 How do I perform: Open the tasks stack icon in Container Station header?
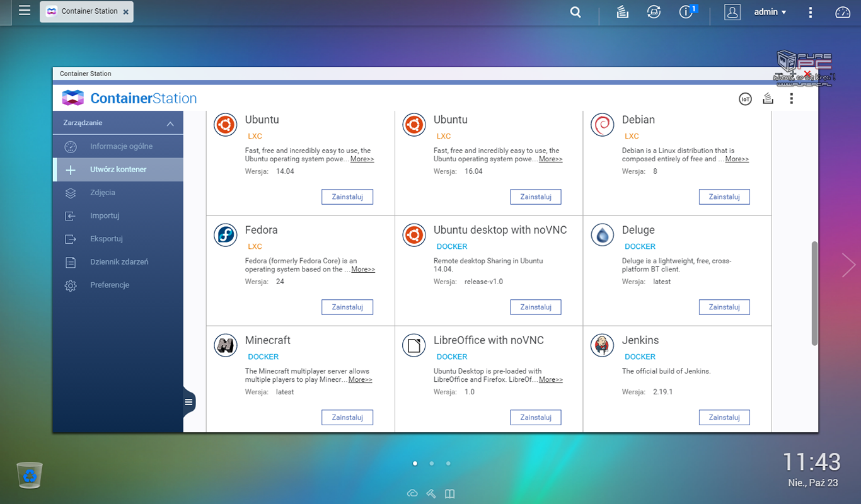click(768, 98)
